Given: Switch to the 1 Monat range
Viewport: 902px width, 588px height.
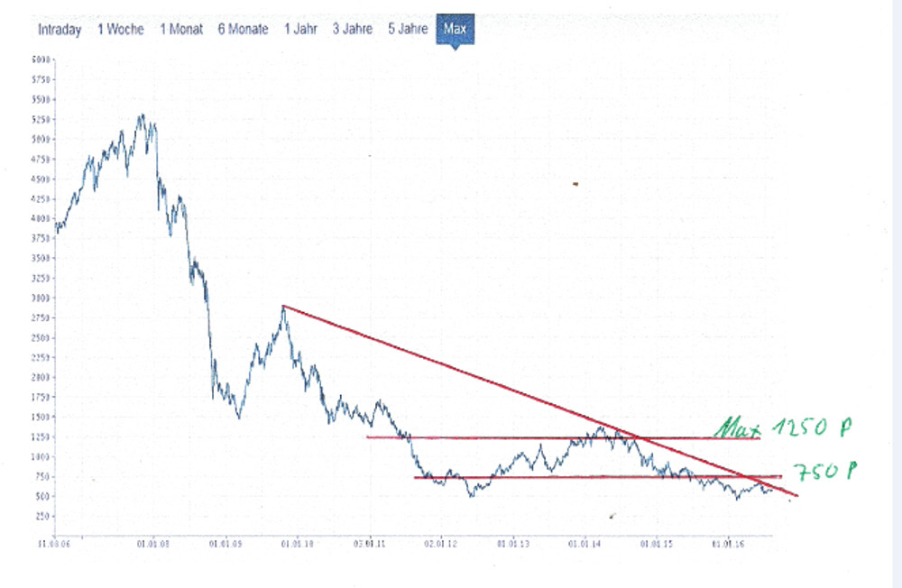Looking at the screenshot, I should tap(181, 30).
